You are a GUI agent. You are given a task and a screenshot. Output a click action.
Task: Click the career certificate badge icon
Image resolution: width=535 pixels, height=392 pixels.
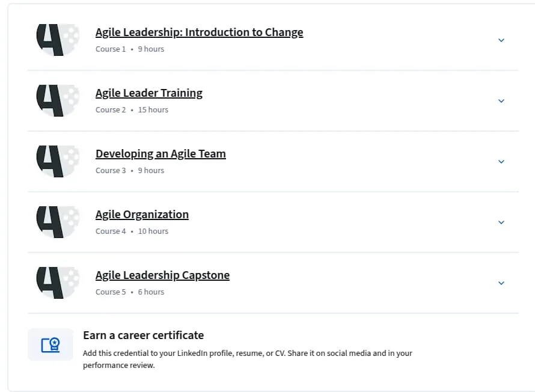[50, 345]
